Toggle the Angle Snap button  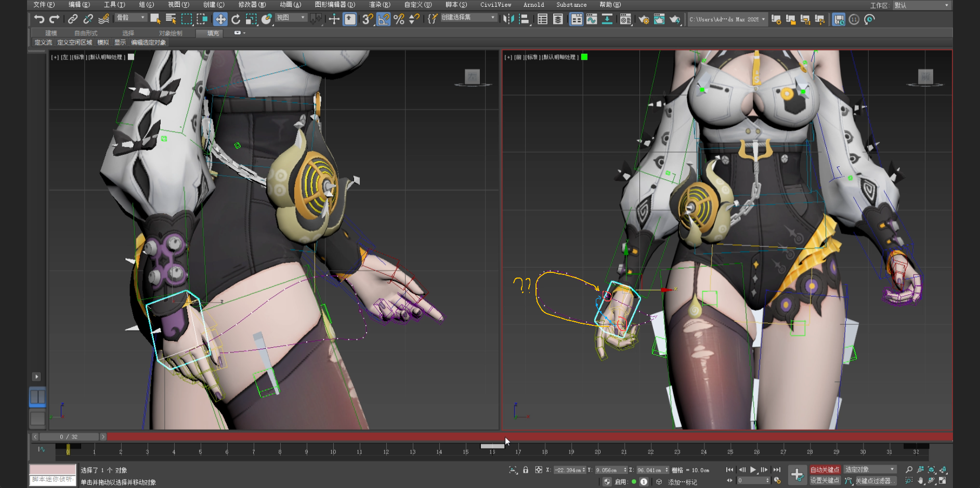coord(383,19)
